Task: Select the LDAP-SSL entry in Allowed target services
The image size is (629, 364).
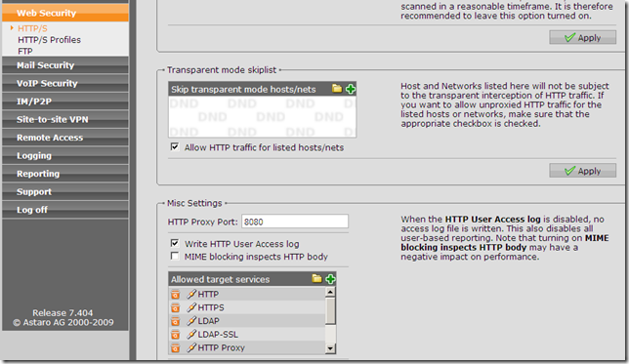Action: tap(247, 335)
